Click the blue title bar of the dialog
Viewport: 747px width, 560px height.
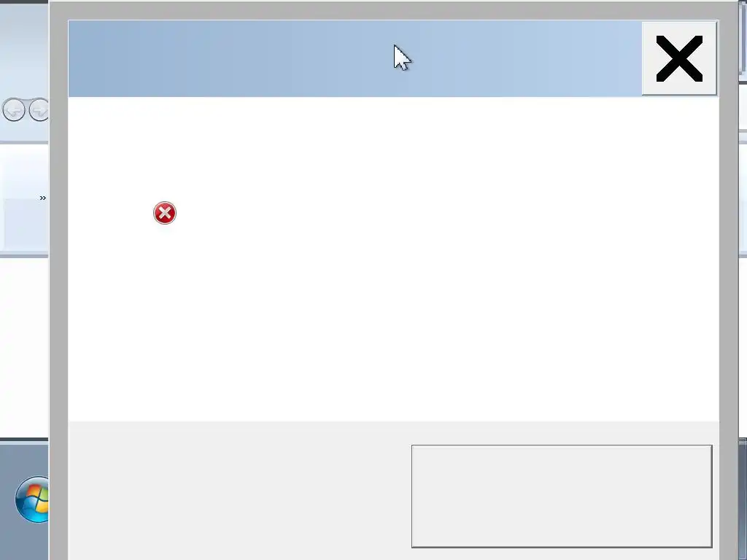[355, 58]
